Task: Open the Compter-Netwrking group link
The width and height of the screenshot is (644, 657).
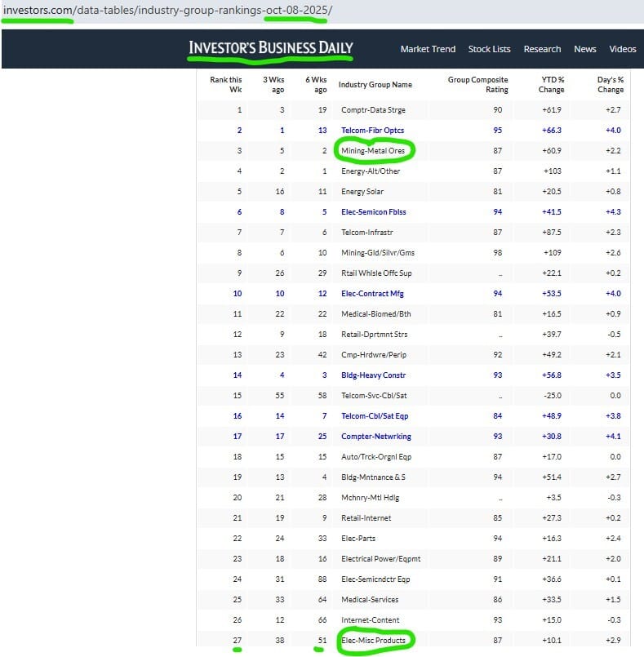Action: coord(376,437)
